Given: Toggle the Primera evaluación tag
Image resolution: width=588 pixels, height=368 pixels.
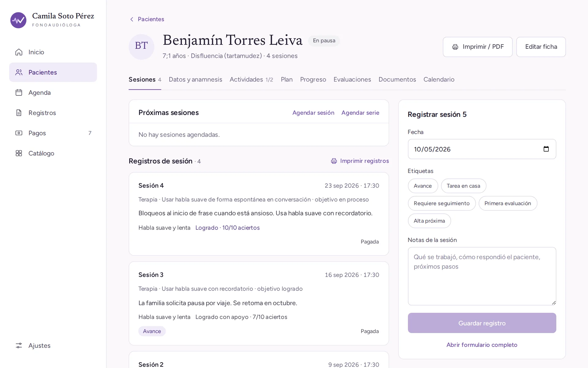Looking at the screenshot, I should point(508,203).
